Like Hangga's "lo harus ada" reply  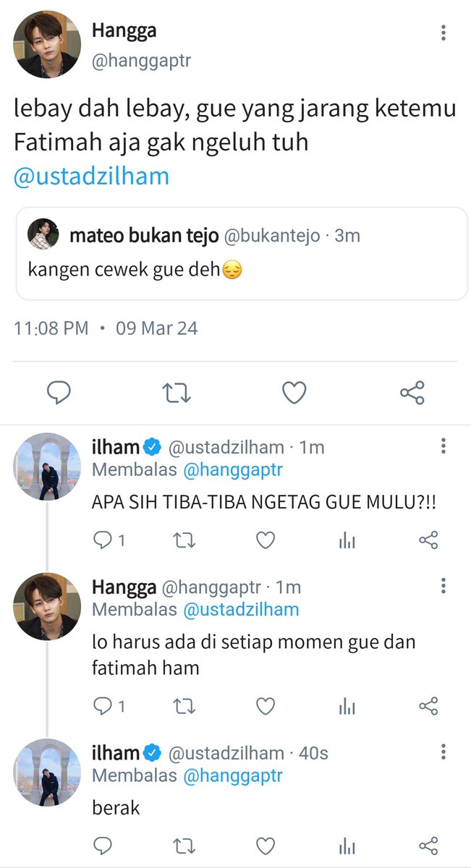(266, 705)
